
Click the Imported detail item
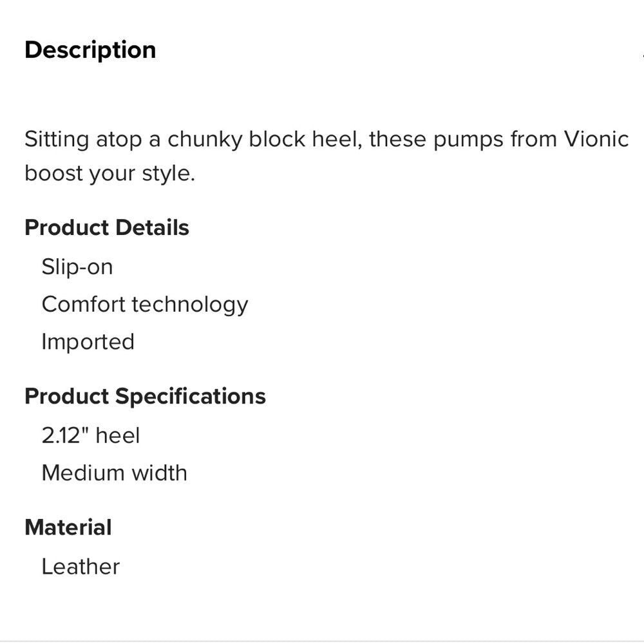click(88, 342)
